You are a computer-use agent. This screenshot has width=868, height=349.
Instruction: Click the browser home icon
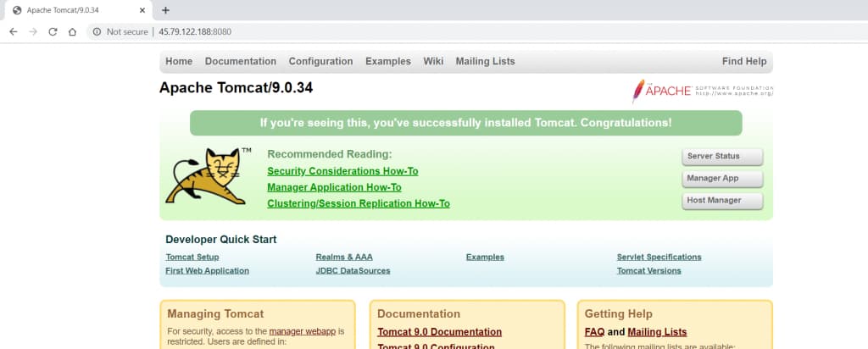tap(72, 32)
